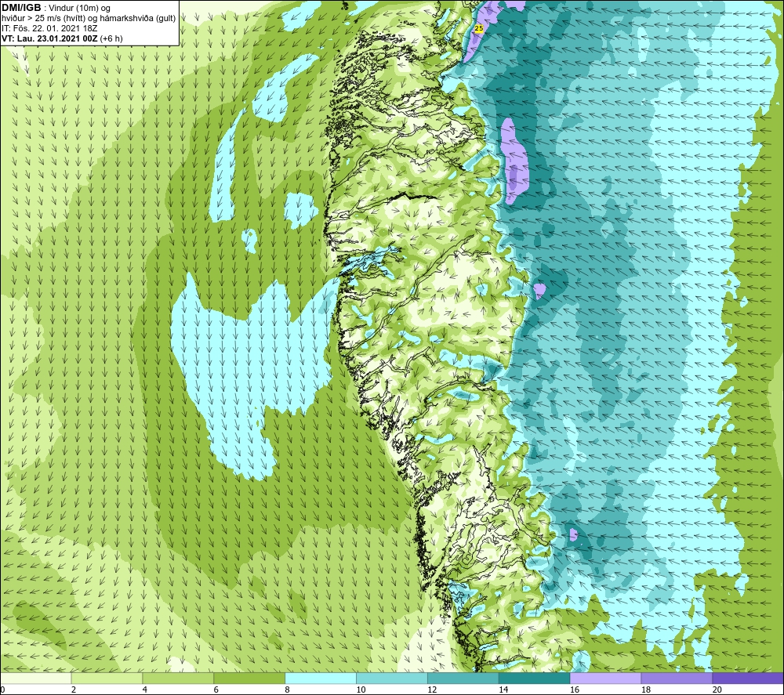
Task: Pick the 14–16 dark teal scale swatch
Action: 535,678
